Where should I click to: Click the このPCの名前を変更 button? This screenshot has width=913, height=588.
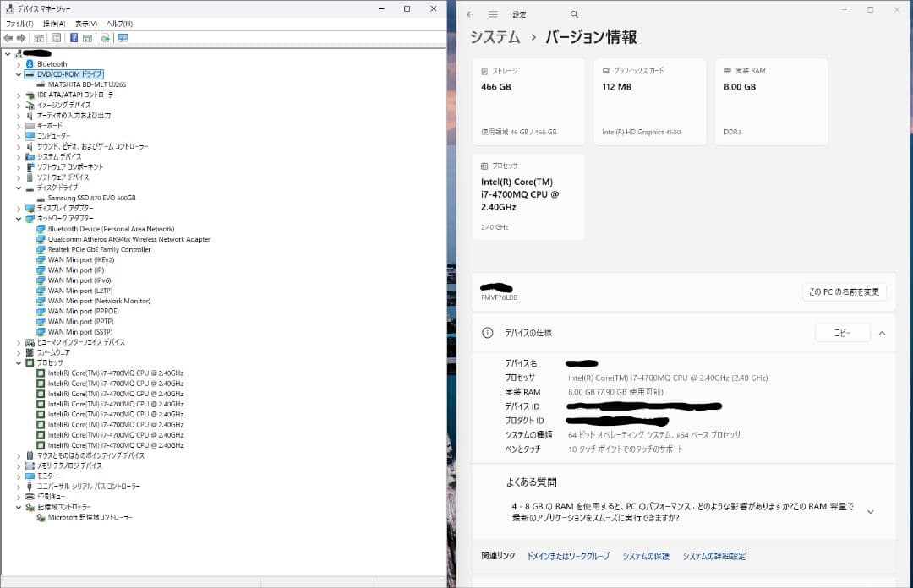coord(843,290)
